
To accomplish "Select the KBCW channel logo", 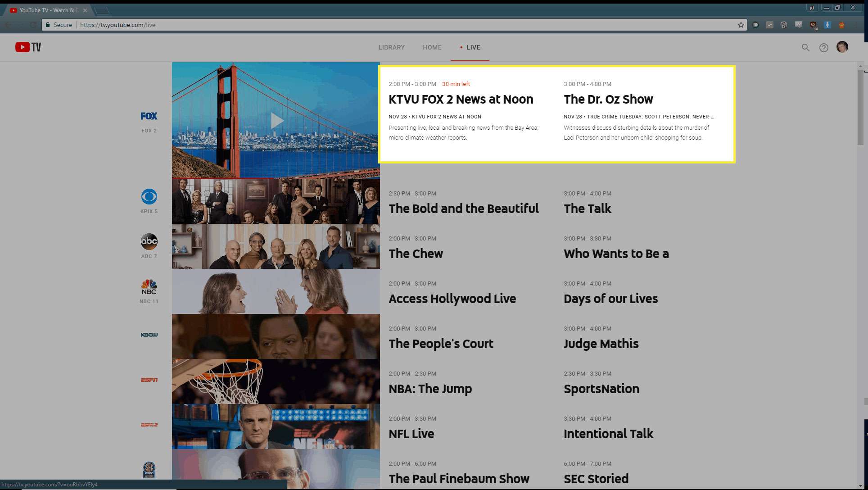I will click(x=149, y=335).
